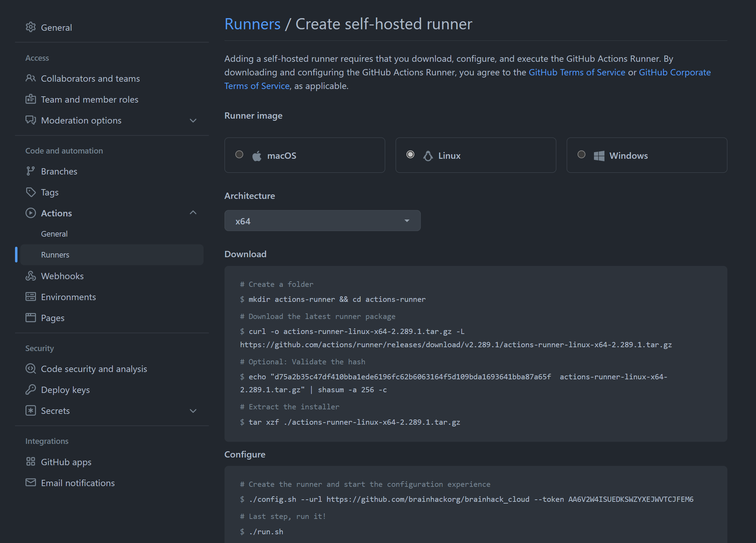
Task: Open Environments settings page
Action: [68, 297]
